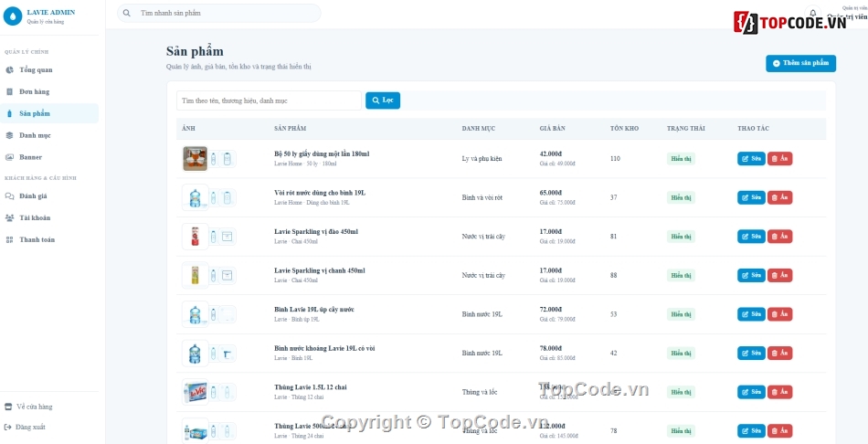Screen dimensions: 868x444
Task: Click the Lavie Admin water drop logo
Action: point(13,16)
